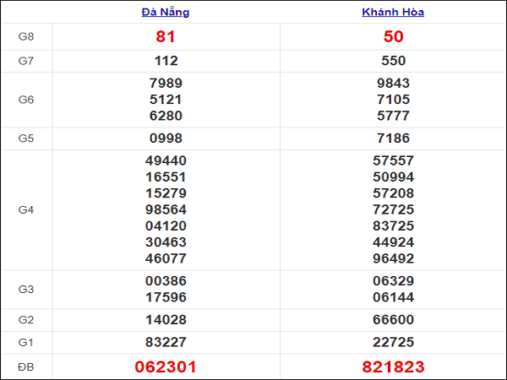Open the Đà Nẵng lottery link

coord(166,12)
